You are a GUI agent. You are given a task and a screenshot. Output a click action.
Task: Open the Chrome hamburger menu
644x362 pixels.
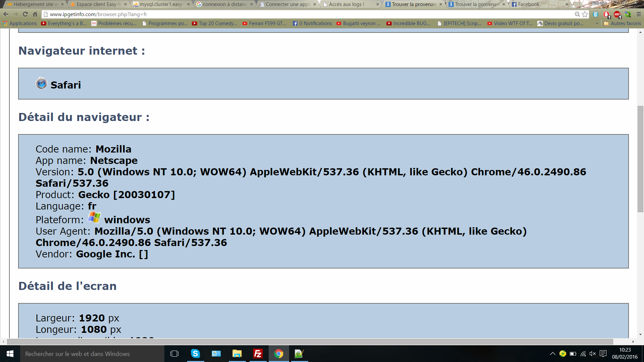639,14
